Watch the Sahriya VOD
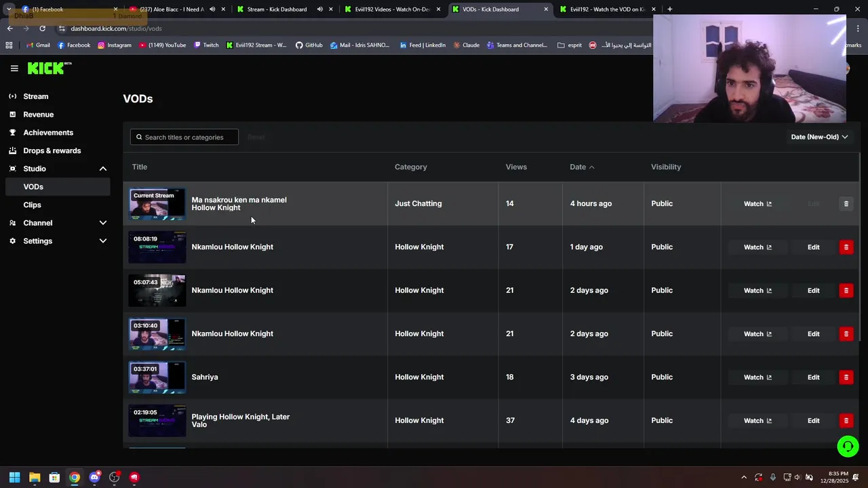The width and height of the screenshot is (868, 488). pyautogui.click(x=757, y=378)
